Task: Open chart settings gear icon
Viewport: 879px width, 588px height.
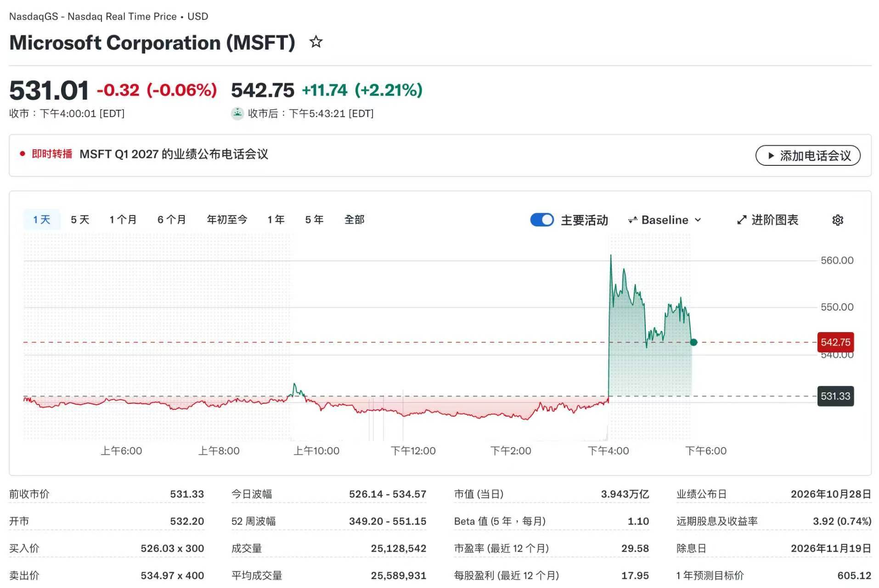Action: [x=837, y=220]
